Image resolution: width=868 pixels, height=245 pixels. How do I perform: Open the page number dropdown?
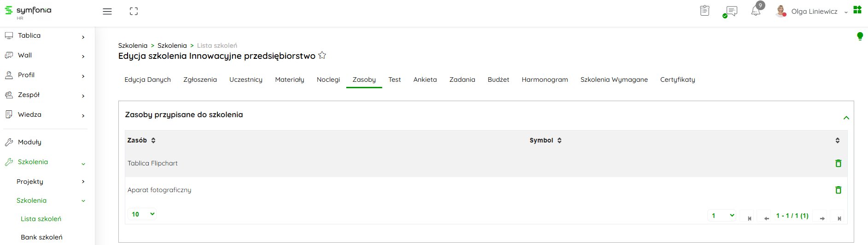(722, 216)
